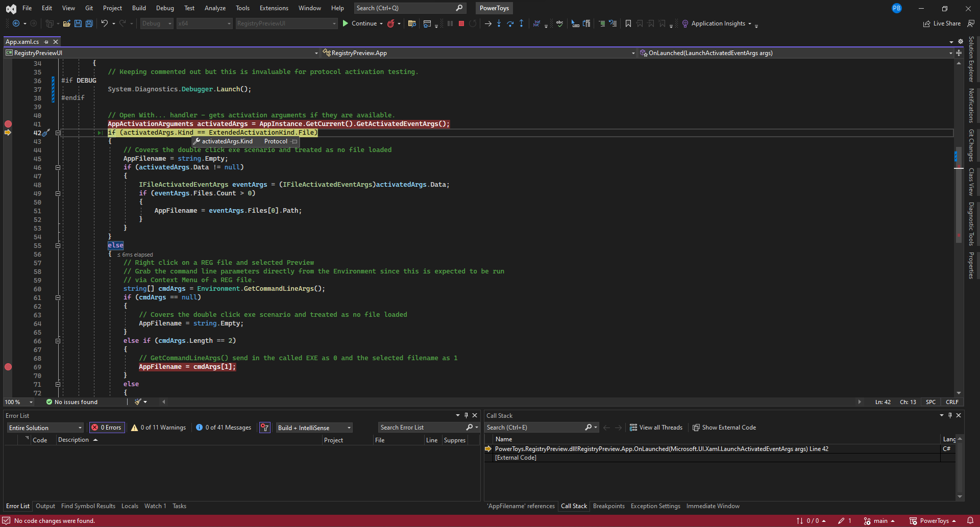The width and height of the screenshot is (980, 527).
Task: Open 'AppFilename' references at the bottom
Action: click(x=521, y=506)
